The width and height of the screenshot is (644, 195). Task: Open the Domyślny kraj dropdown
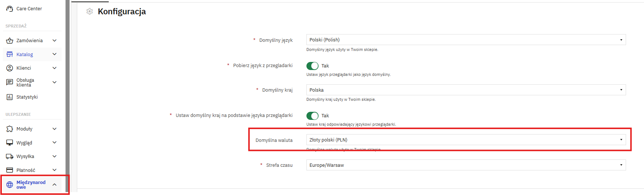coord(466,90)
